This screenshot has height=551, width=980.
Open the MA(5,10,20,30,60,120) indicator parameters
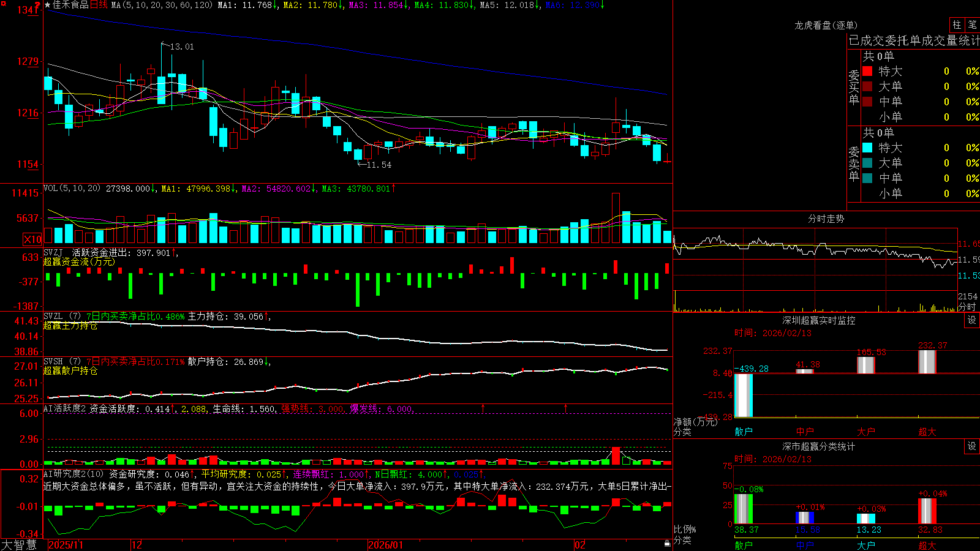[x=162, y=5]
